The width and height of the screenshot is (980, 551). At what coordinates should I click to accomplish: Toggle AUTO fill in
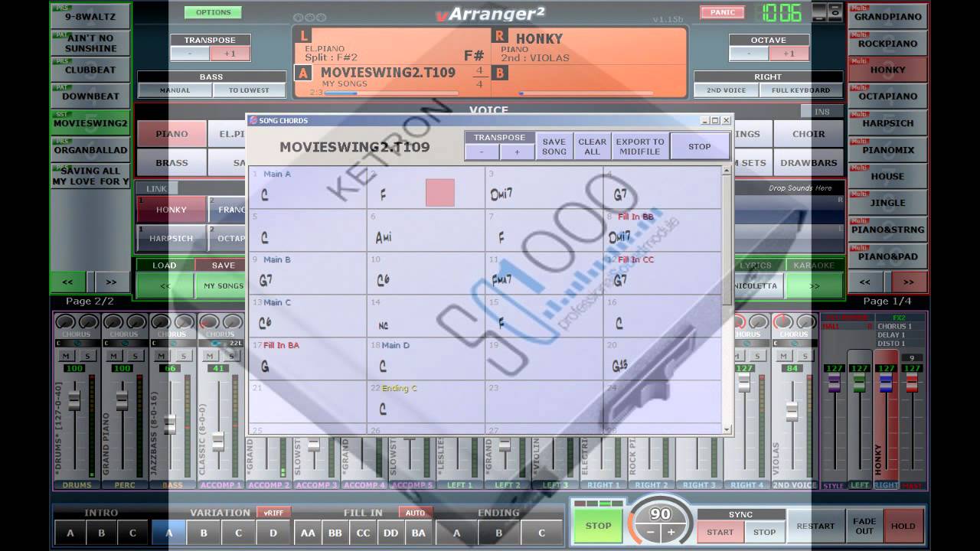pyautogui.click(x=415, y=513)
